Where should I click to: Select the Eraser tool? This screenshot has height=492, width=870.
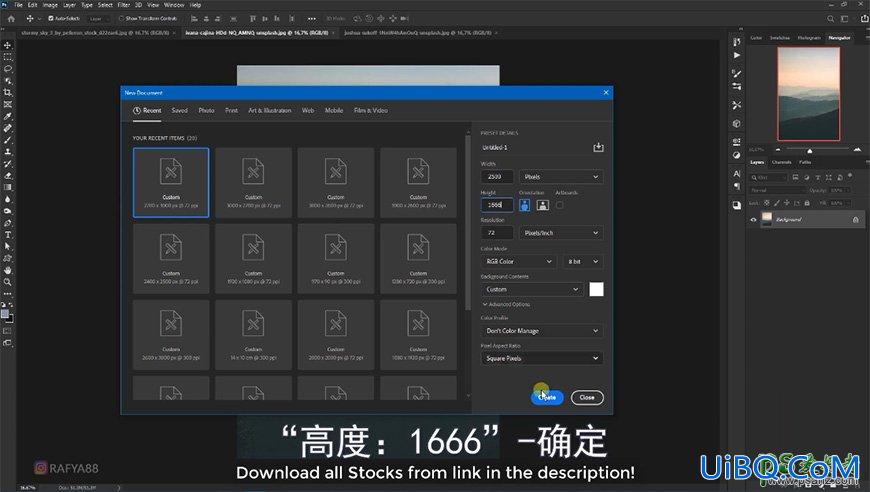pos(8,175)
